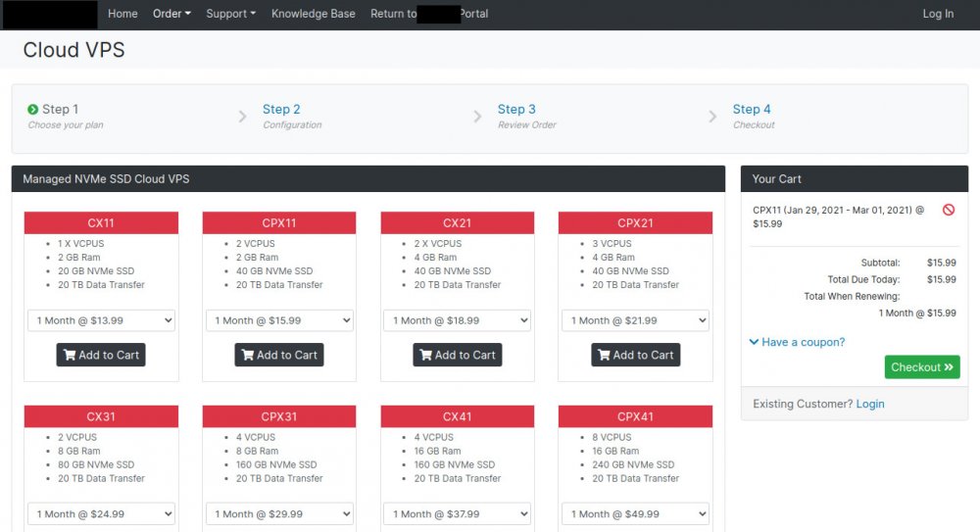980x532 pixels.
Task: Go to Home in navbar
Action: click(122, 14)
